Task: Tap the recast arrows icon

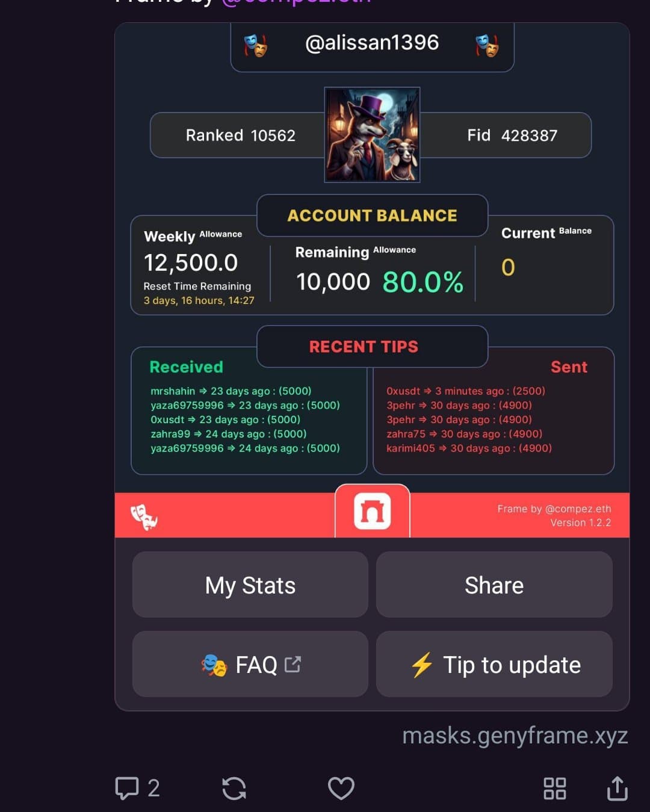Action: click(x=234, y=788)
